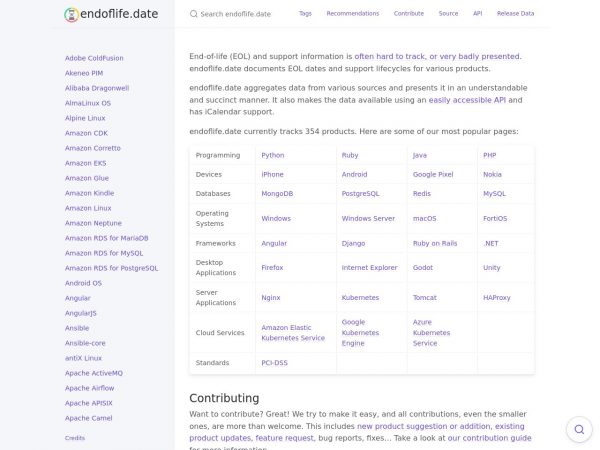The image size is (600, 450).
Task: Open the Python product page link
Action: coord(273,155)
